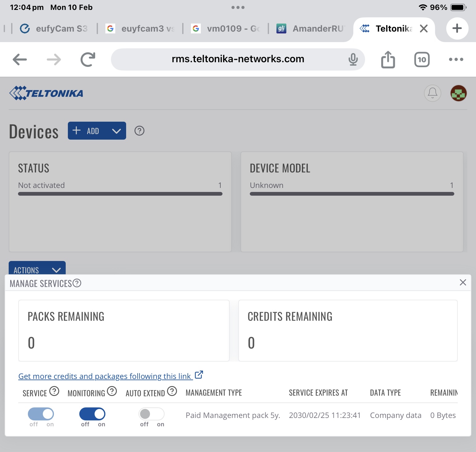Reload the Teltonika RMS page

(88, 59)
